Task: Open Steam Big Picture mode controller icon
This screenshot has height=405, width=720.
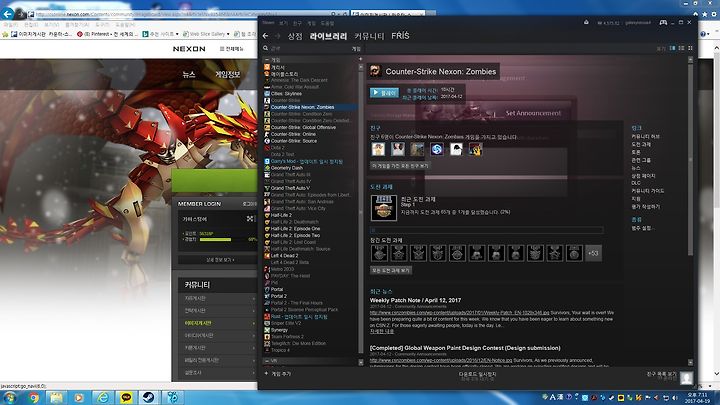Action: (x=663, y=22)
